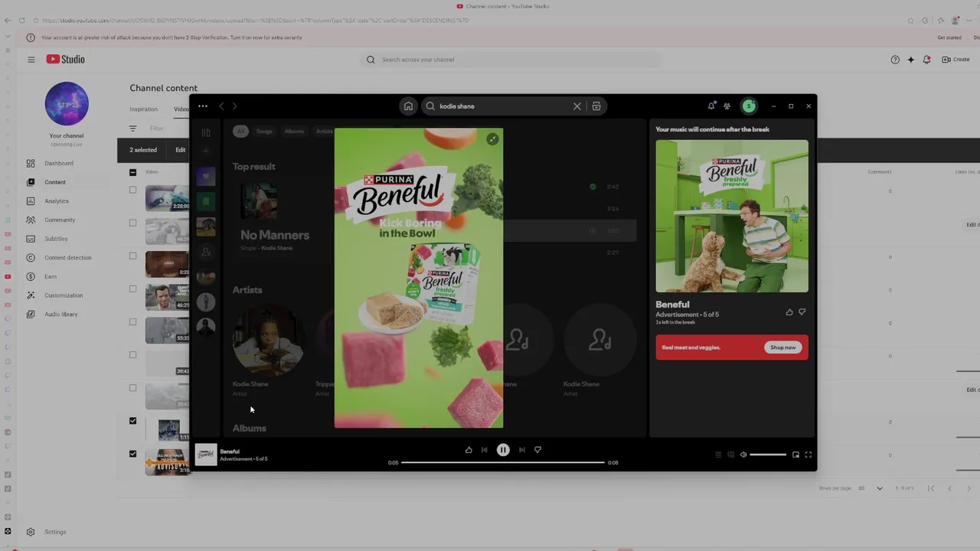The image size is (980, 551).
Task: Open Content detection in Studio sidebar
Action: tap(68, 258)
